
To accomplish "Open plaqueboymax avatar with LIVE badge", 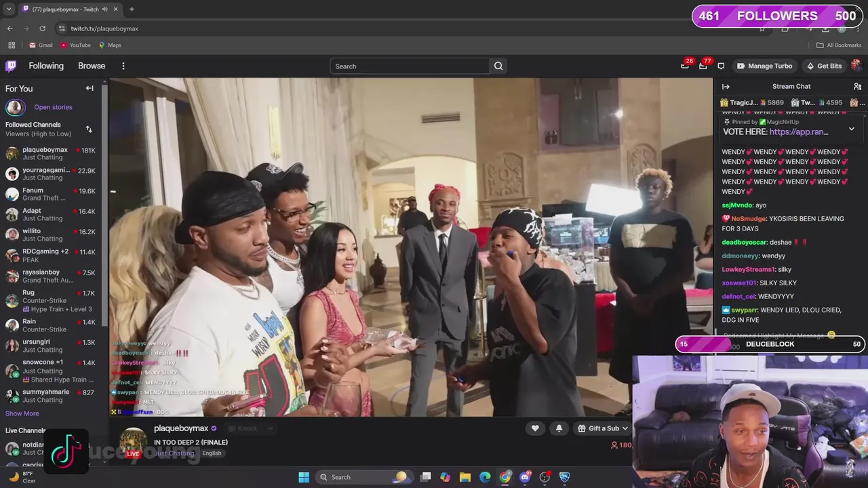I will click(134, 443).
